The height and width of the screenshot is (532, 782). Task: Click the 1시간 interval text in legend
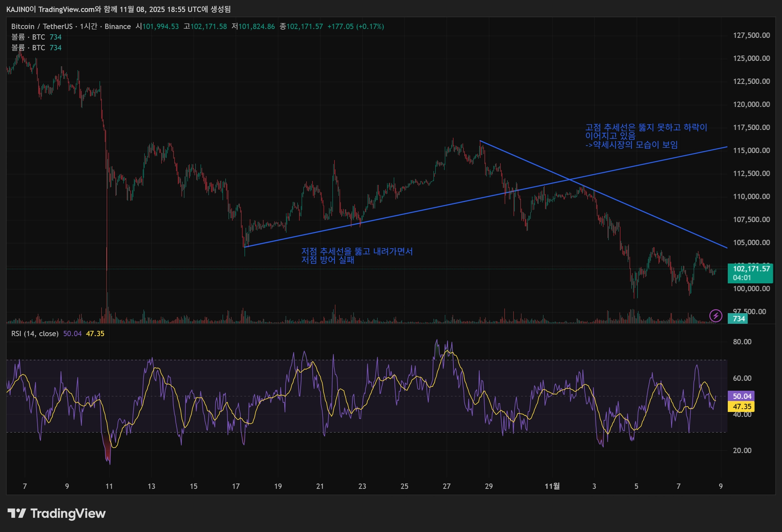click(88, 26)
